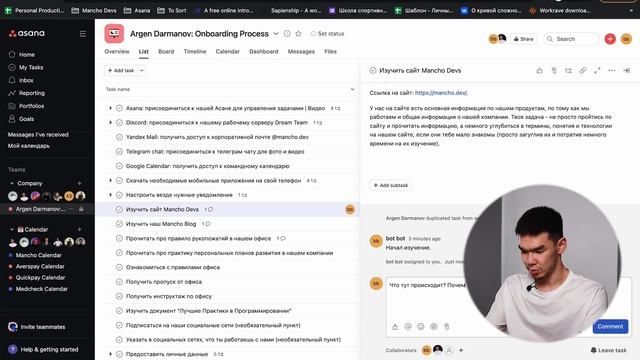This screenshot has width=640, height=360.
Task: Check off Получить инструктаж по офису task
Action: pos(119,296)
